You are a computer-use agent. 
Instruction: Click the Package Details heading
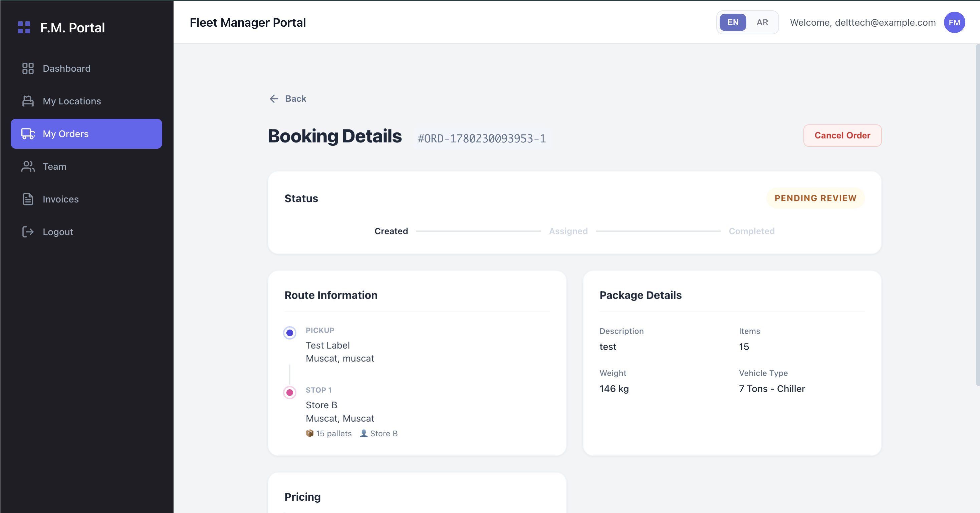641,295
